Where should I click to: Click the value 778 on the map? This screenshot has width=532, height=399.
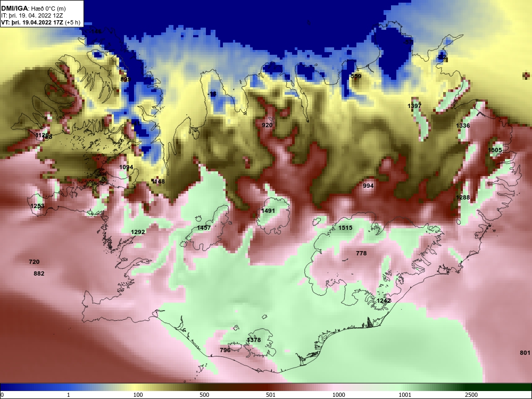point(361,253)
